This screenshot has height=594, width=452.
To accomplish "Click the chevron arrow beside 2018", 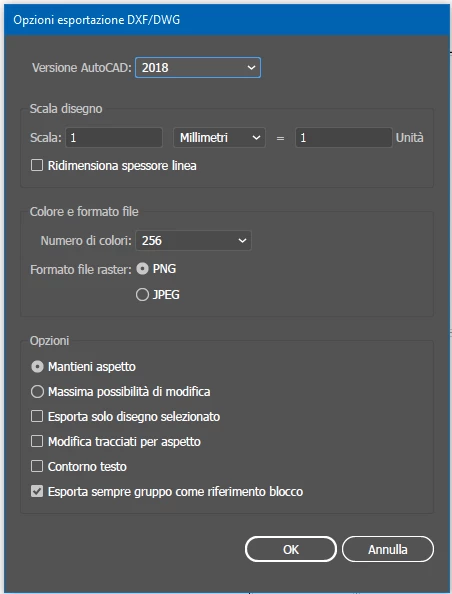I will pos(251,68).
